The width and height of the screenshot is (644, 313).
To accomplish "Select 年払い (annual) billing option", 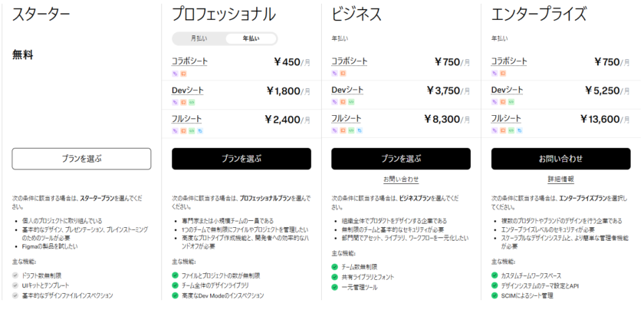I will pyautogui.click(x=251, y=38).
